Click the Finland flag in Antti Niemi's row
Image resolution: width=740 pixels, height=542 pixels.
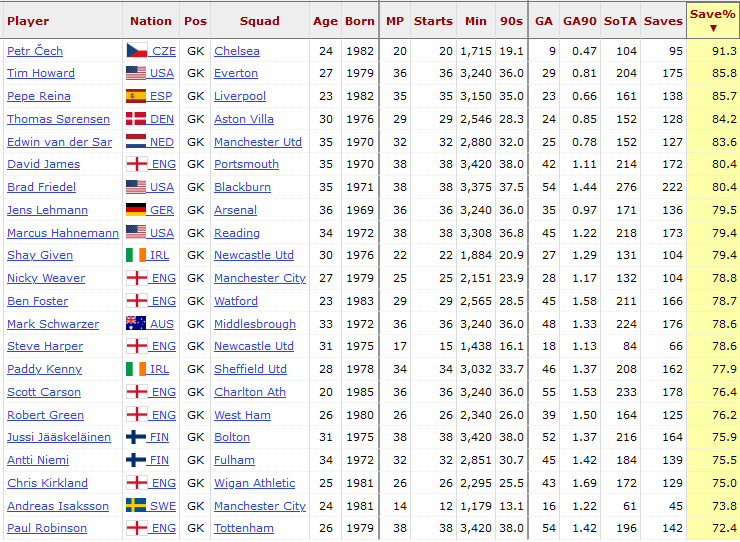pos(136,459)
